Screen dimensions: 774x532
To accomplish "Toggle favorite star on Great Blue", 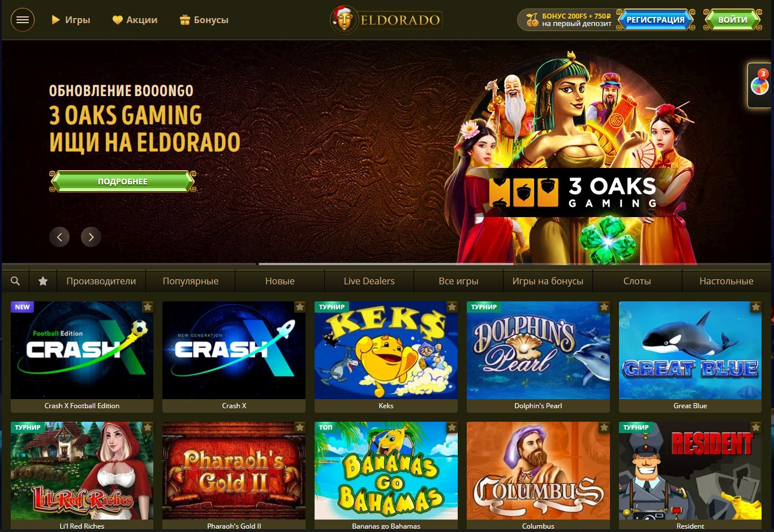I will (755, 307).
